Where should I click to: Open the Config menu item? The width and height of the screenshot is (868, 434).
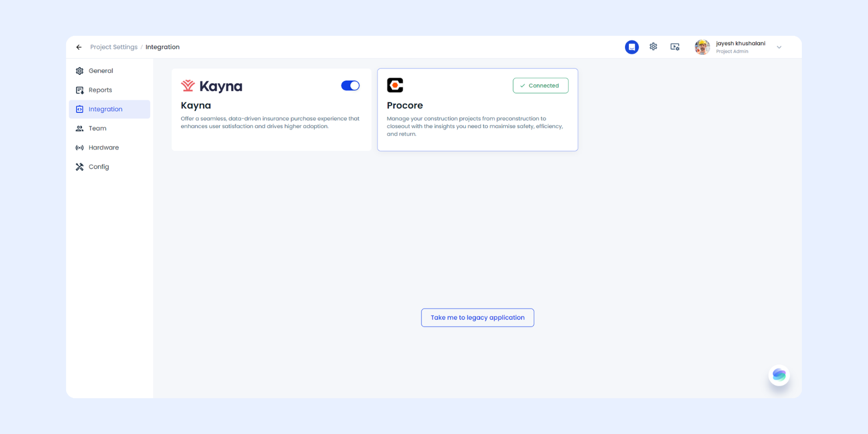pos(110,167)
